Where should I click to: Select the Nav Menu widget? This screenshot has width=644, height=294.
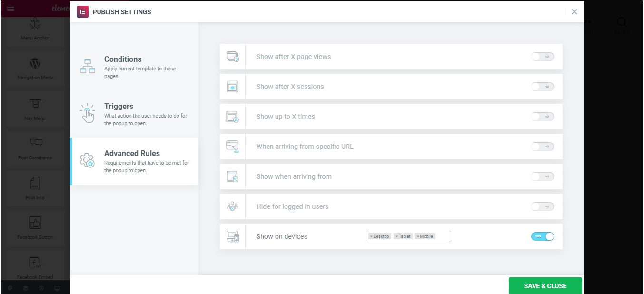click(35, 109)
